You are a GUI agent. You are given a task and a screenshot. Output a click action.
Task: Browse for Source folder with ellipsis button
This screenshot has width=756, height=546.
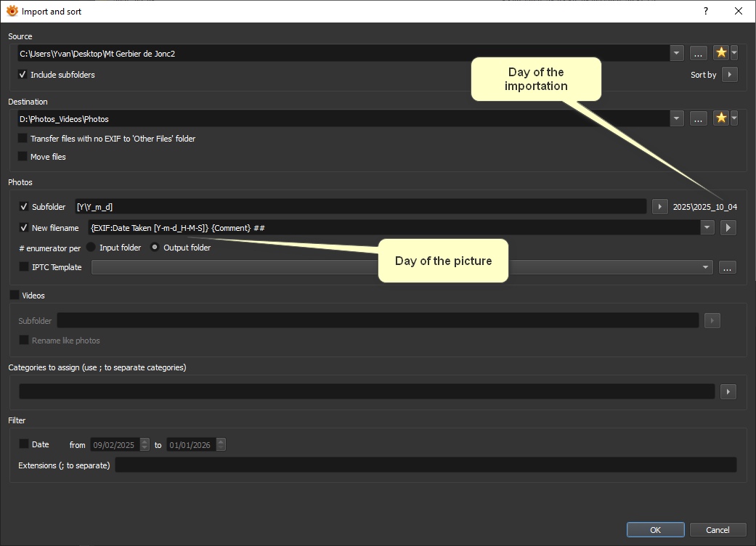click(698, 54)
